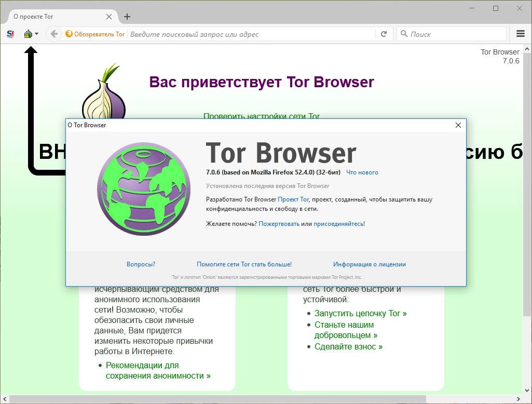This screenshot has width=532, height=404.
Task: Click Установлена последняя версия Tor Browser text
Action: (x=267, y=186)
